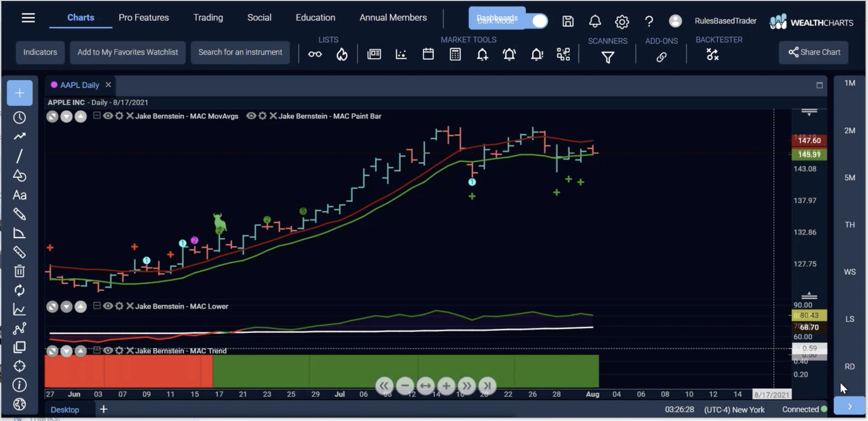The height and width of the screenshot is (421, 868).
Task: Click Add to My Favorites Watchlist
Action: (128, 52)
